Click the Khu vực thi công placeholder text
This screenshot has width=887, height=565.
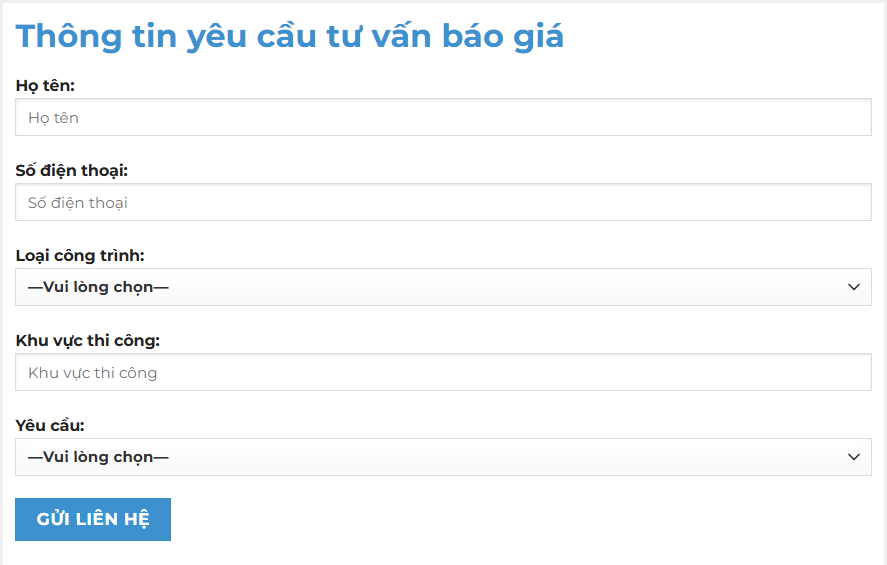click(93, 373)
